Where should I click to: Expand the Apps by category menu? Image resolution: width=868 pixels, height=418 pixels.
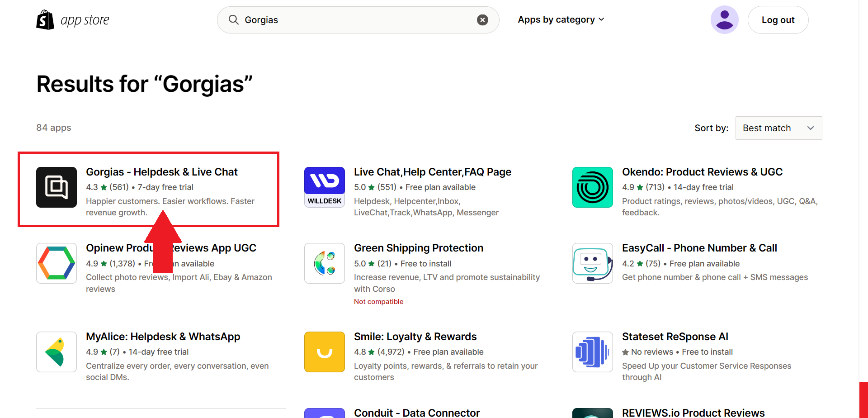561,19
